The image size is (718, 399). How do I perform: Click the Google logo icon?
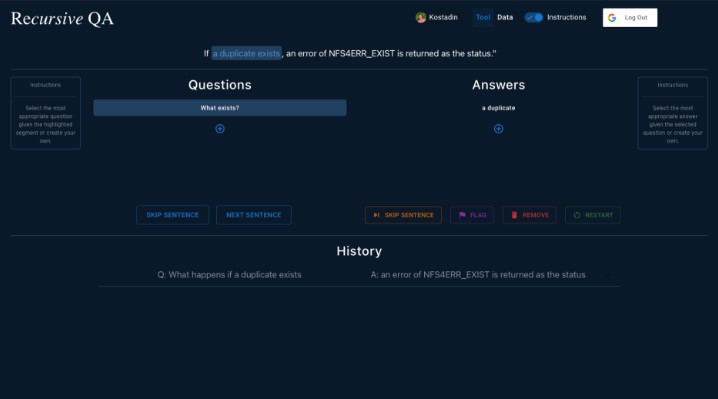coord(612,17)
